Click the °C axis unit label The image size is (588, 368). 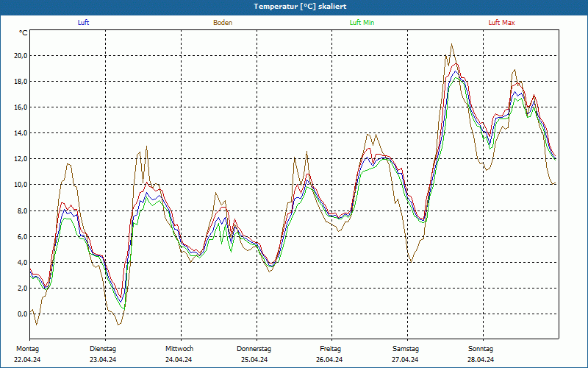(24, 33)
